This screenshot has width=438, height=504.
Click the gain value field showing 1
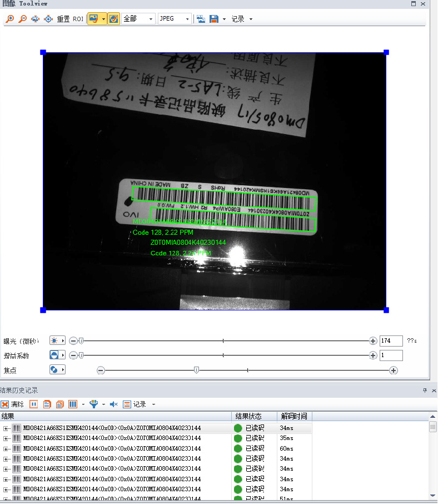coord(391,355)
